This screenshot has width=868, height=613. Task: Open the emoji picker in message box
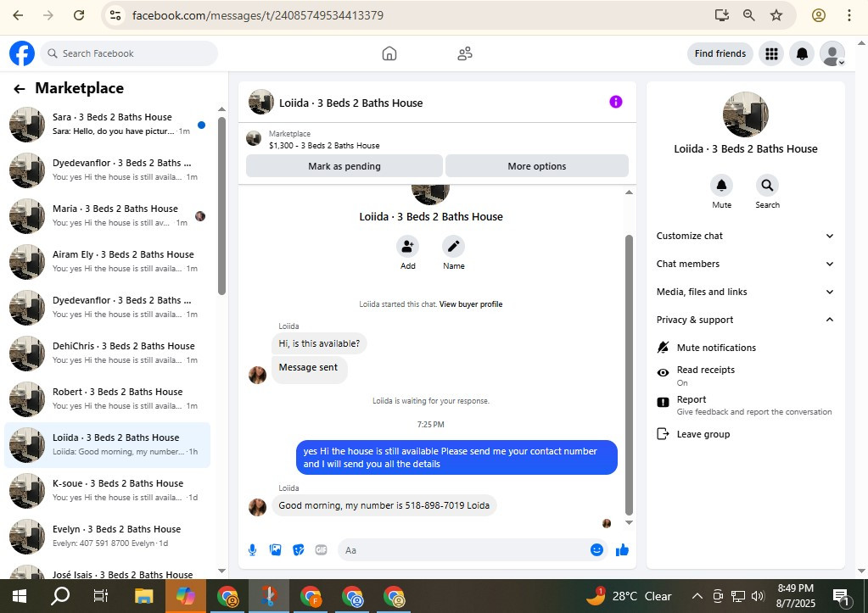(596, 550)
